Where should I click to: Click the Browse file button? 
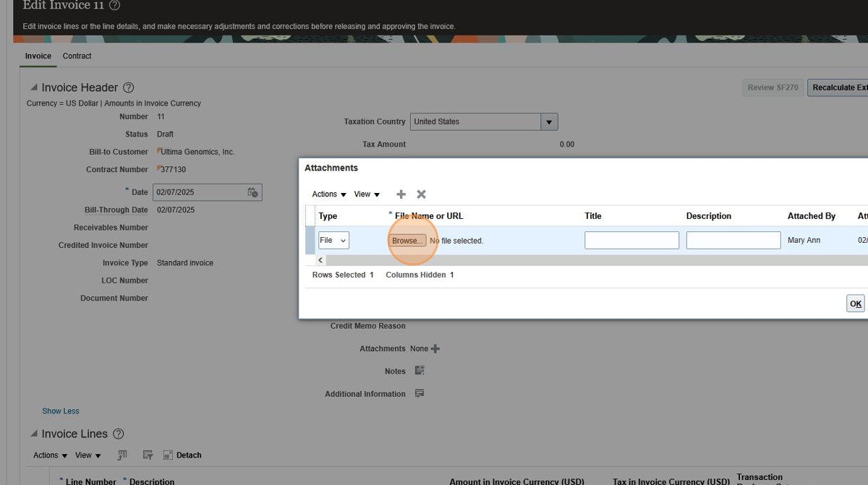[408, 241]
